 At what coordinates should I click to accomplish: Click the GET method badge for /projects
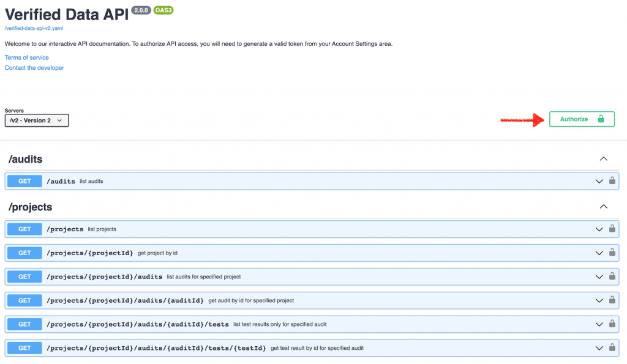pos(24,229)
